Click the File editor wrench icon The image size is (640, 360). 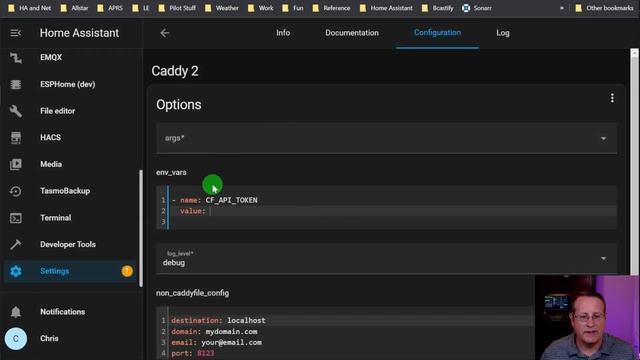(16, 111)
